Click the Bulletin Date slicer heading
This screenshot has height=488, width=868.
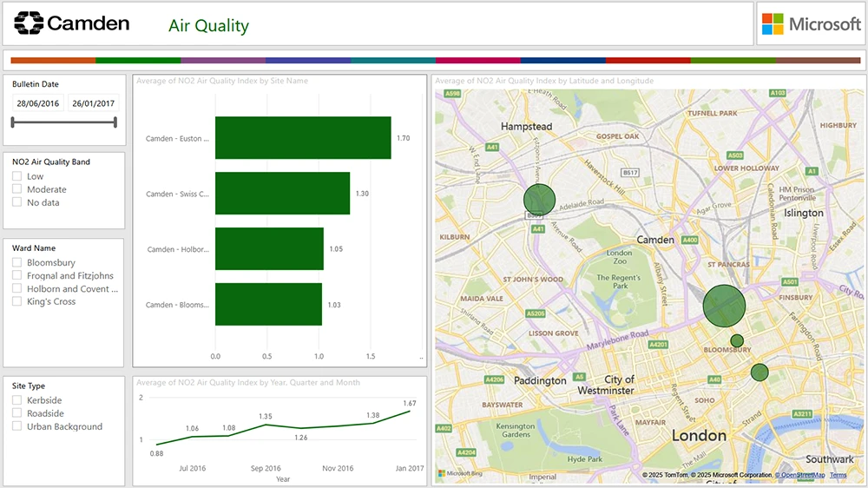click(x=36, y=84)
